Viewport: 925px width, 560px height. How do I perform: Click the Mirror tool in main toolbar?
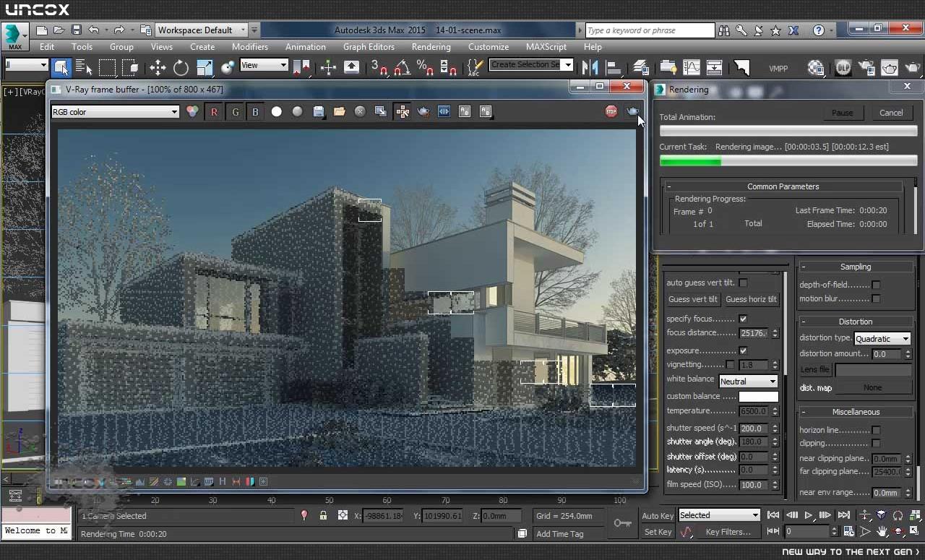click(x=590, y=67)
